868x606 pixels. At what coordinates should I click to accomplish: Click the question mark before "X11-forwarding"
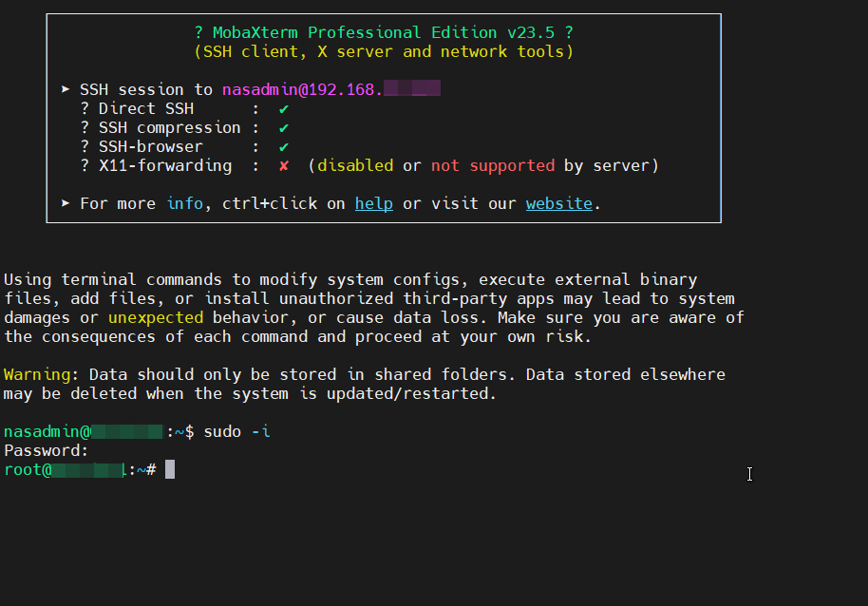coord(85,166)
